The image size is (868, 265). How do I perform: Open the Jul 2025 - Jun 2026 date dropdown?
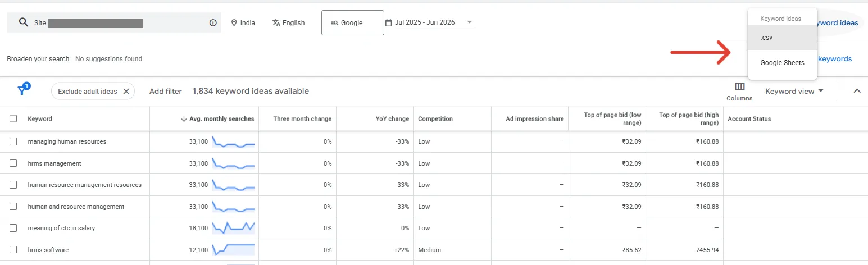(435, 23)
